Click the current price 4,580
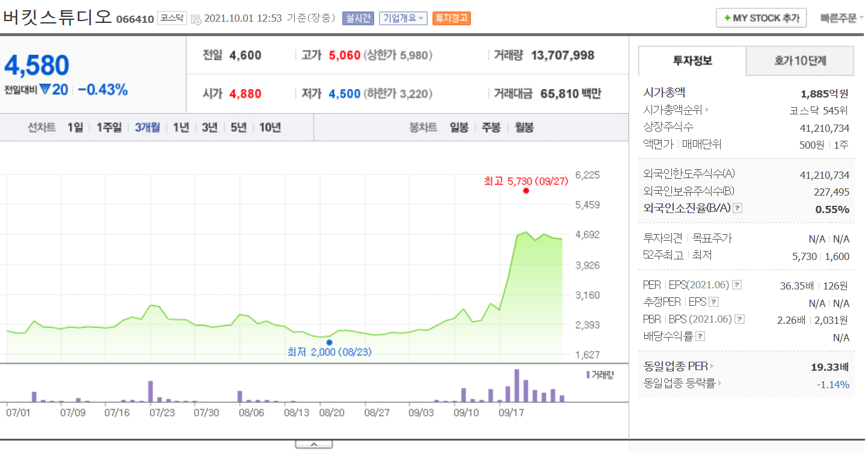868x452 pixels. [x=37, y=66]
